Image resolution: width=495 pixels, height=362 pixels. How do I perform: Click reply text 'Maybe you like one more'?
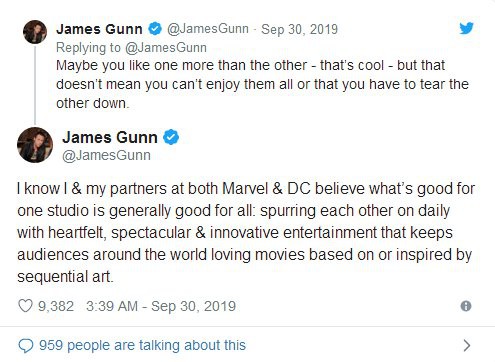[x=262, y=84]
